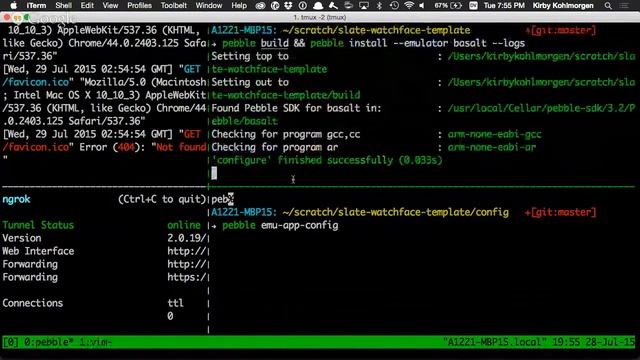The width and height of the screenshot is (640, 360).
Task: Select tmux window 0:pebble in status bar
Action: (x=48, y=342)
